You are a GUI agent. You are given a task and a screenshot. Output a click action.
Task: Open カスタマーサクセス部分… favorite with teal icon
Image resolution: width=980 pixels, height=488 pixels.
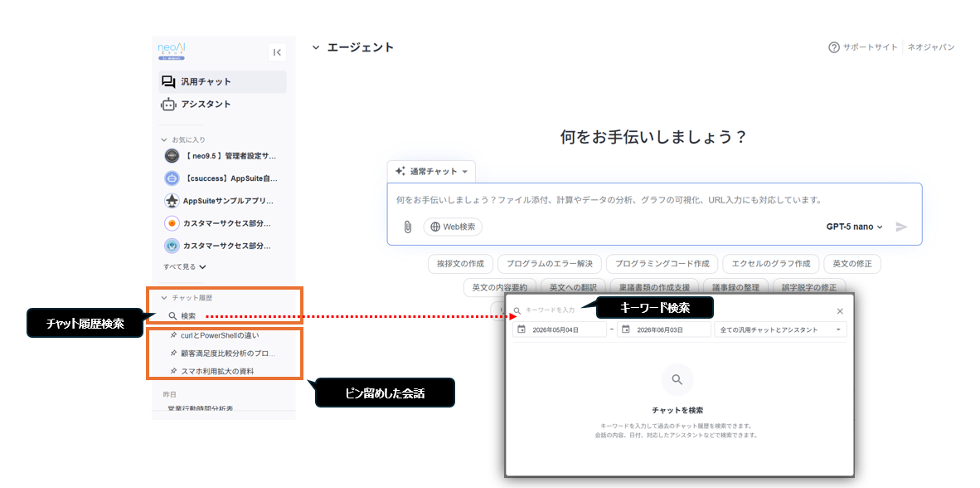(172, 246)
